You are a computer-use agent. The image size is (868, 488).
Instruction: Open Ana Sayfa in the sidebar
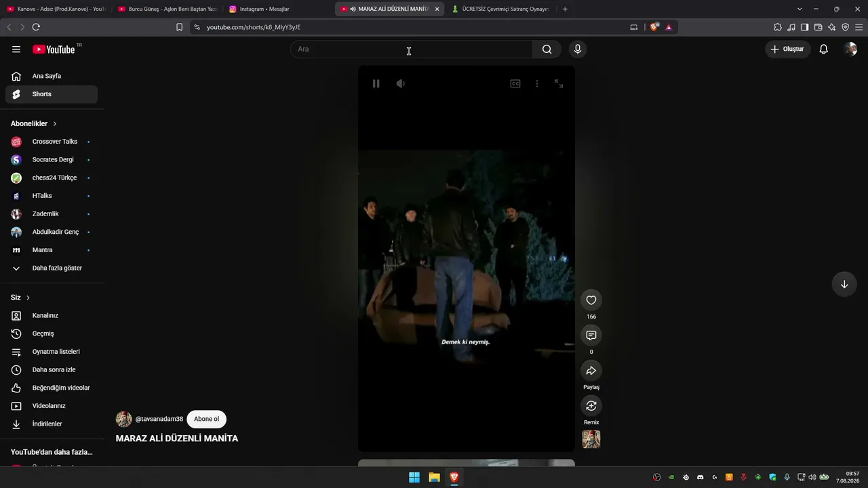52,76
